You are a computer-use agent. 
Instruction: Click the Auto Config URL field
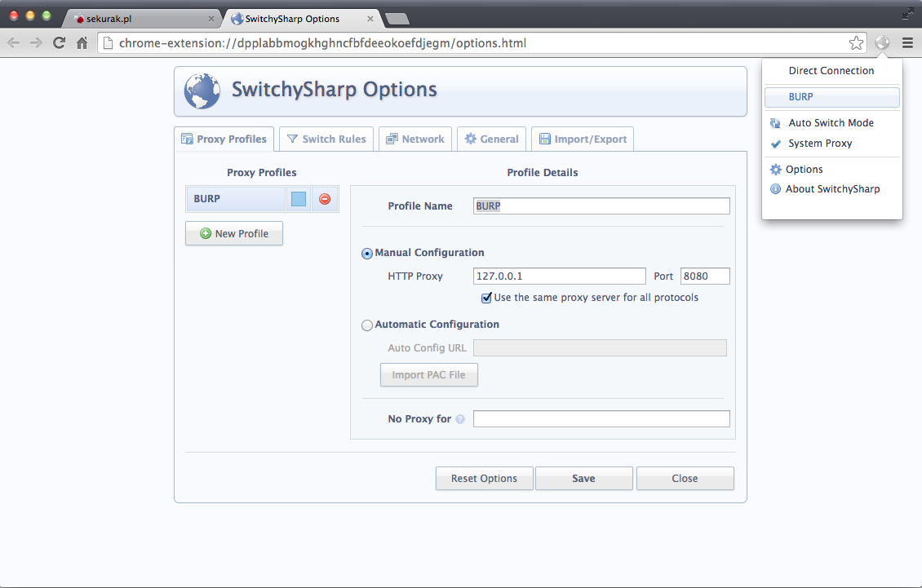point(600,348)
